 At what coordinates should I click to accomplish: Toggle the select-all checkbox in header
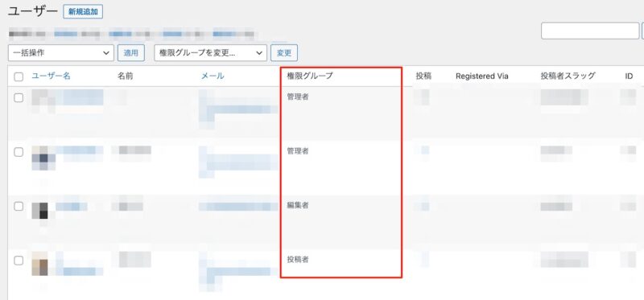pos(19,76)
